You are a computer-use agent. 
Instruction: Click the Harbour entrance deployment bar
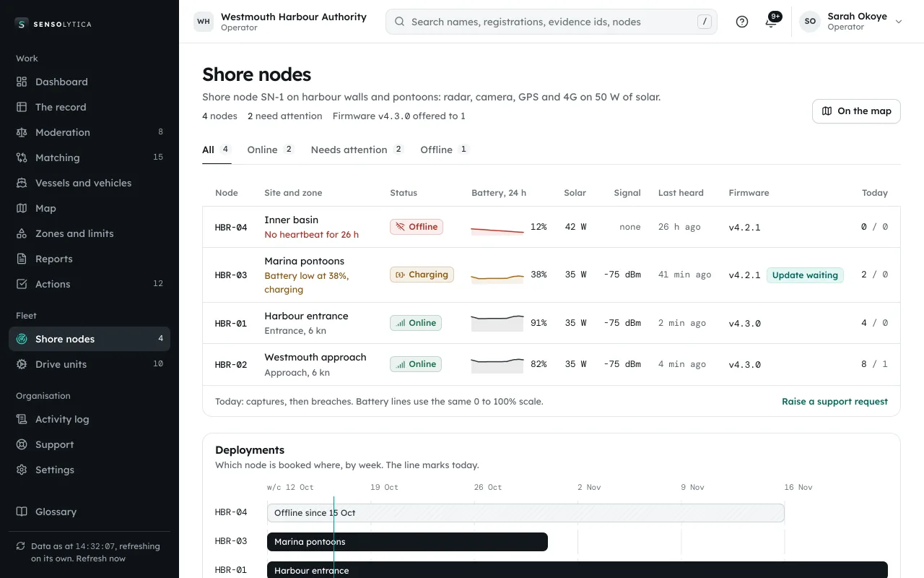tap(577, 570)
